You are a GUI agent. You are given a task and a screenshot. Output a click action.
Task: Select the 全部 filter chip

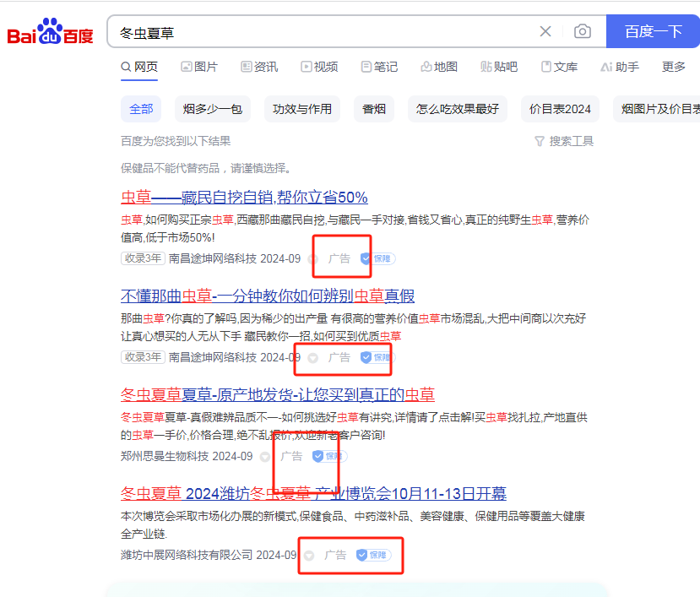pos(140,109)
